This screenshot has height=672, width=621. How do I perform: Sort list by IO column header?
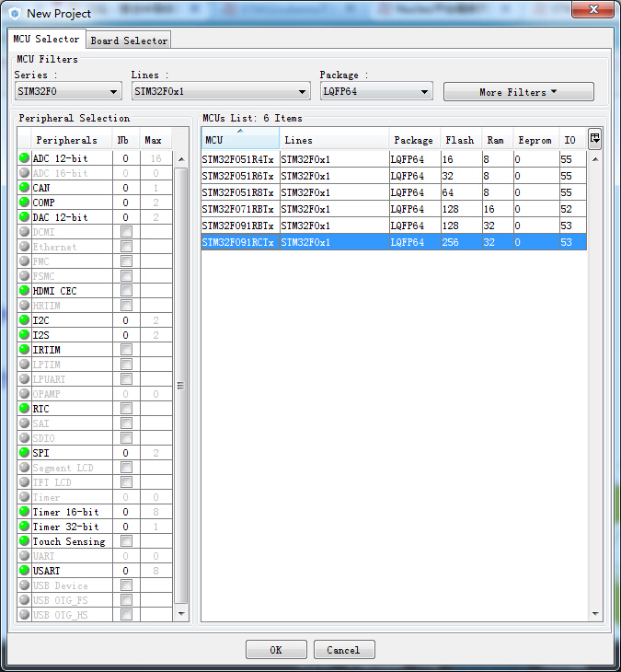(572, 140)
